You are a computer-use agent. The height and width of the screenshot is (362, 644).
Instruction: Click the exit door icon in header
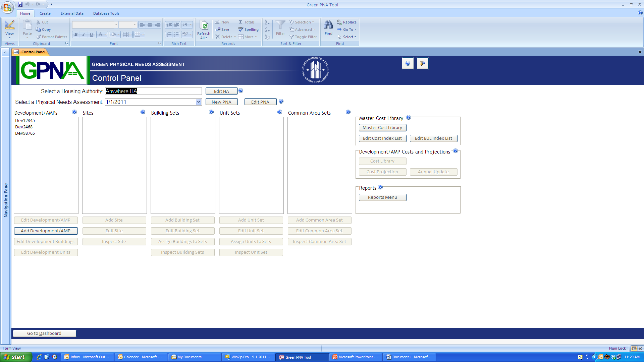click(x=422, y=63)
